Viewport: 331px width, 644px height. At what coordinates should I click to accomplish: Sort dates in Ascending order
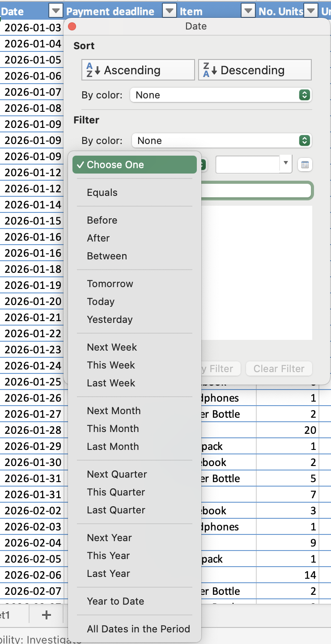(138, 70)
